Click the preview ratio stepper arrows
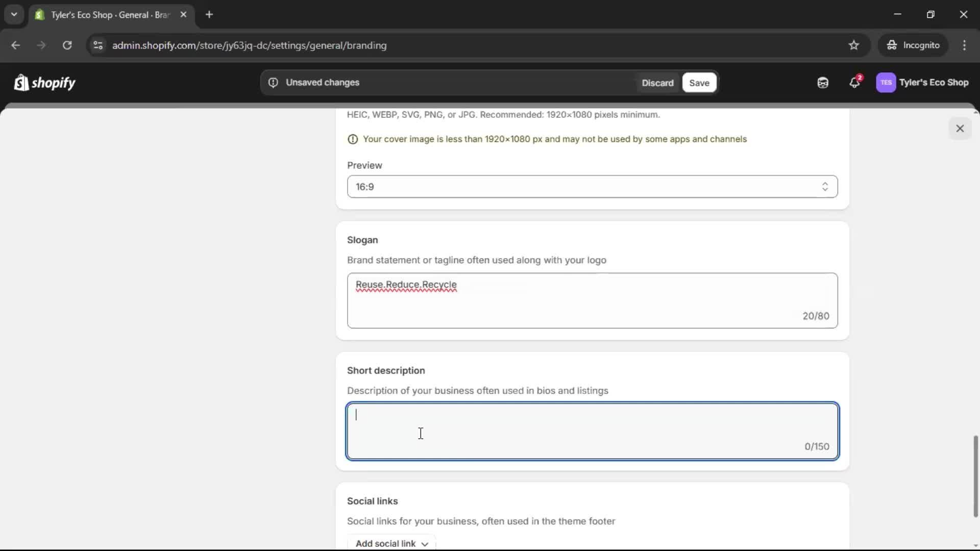 [x=825, y=187]
